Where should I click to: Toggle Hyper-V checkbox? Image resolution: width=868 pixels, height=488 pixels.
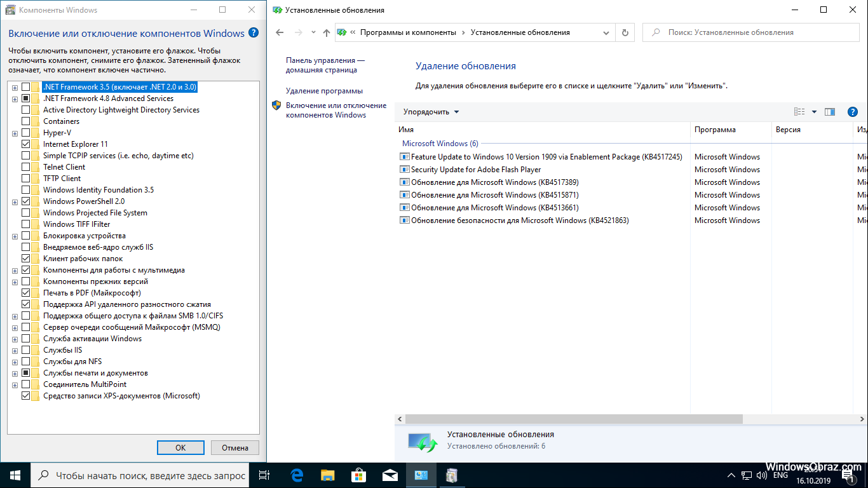point(25,133)
